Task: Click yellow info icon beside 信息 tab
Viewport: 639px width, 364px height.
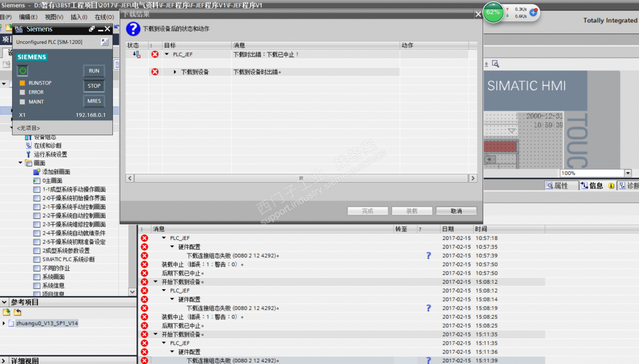Action: pos(611,185)
